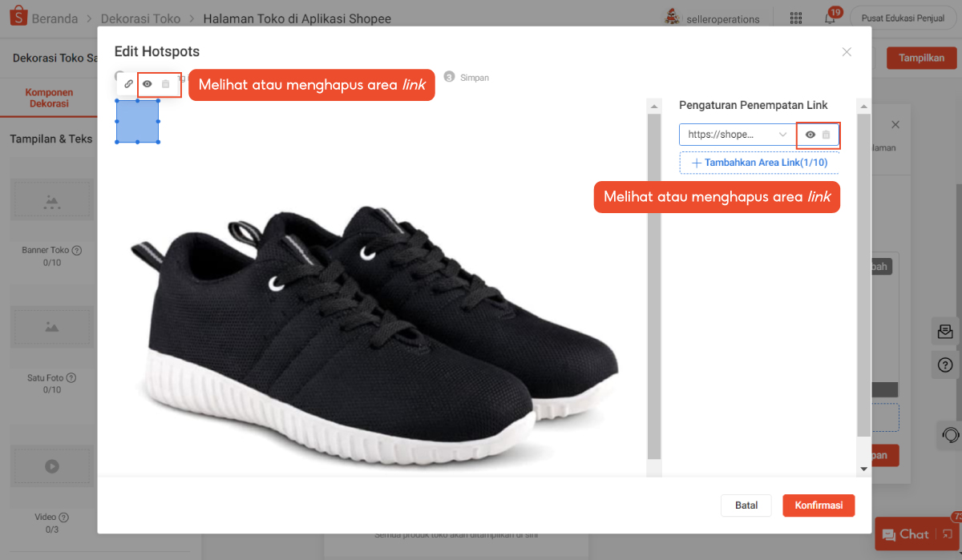Toggle eye icon above blue hotspot
The width and height of the screenshot is (962, 560).
click(148, 83)
